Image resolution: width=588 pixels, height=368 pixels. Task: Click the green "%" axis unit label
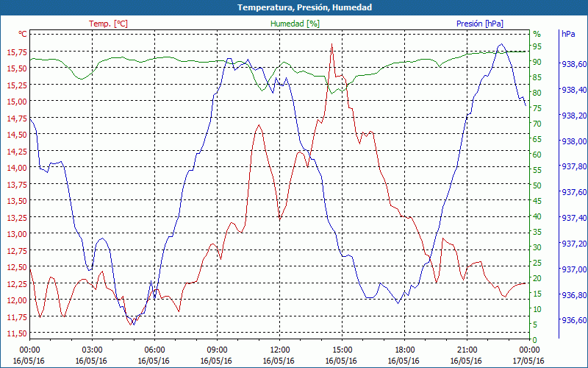coord(537,34)
